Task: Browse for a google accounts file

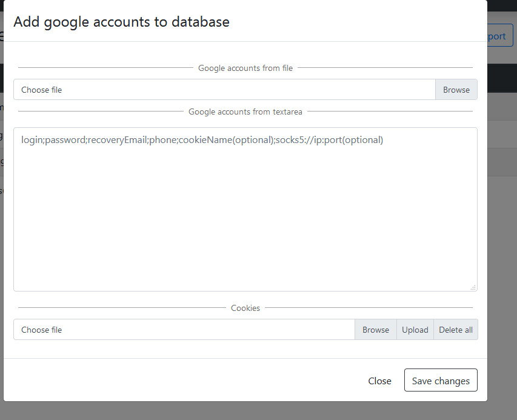Action: point(456,89)
